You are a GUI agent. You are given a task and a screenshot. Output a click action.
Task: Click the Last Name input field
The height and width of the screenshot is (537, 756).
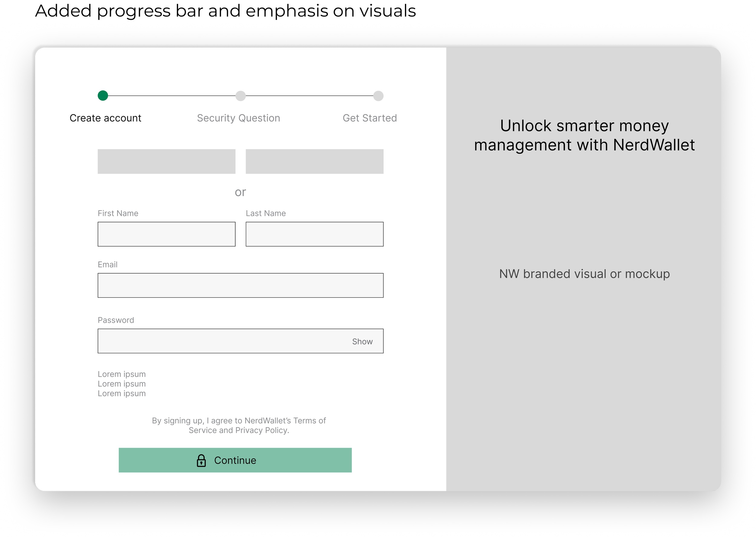tap(314, 234)
